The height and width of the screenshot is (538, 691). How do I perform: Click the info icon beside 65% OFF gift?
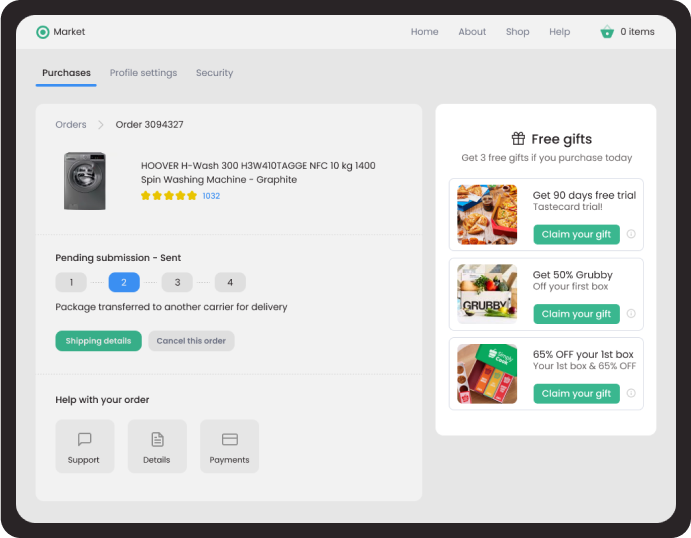click(631, 393)
